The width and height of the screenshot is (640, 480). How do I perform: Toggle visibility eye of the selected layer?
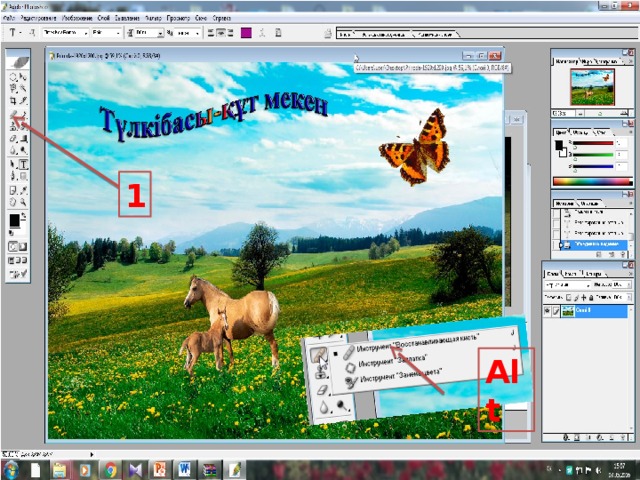click(548, 311)
